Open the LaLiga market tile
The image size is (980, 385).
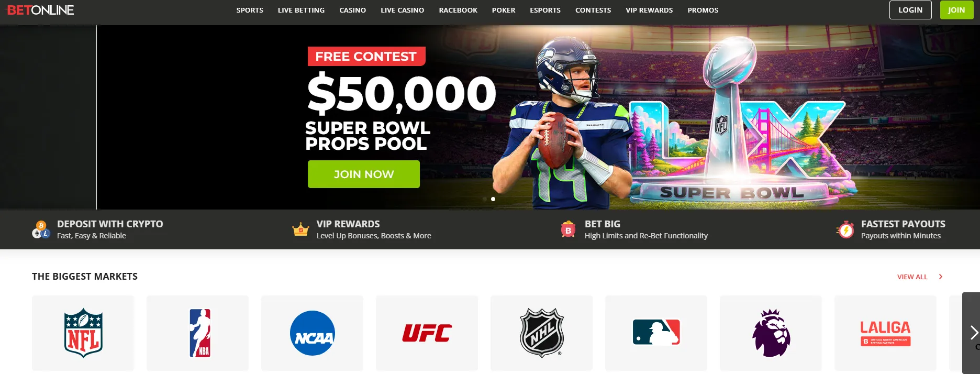pyautogui.click(x=885, y=333)
